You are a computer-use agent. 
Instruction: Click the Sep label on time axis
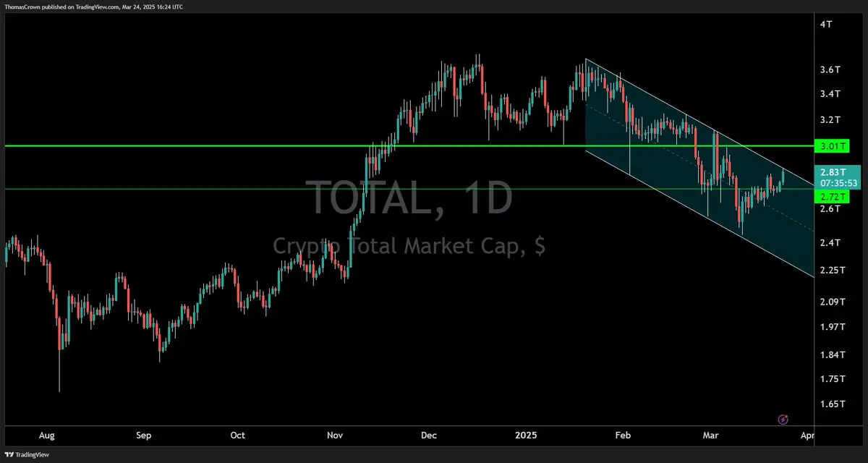click(143, 436)
